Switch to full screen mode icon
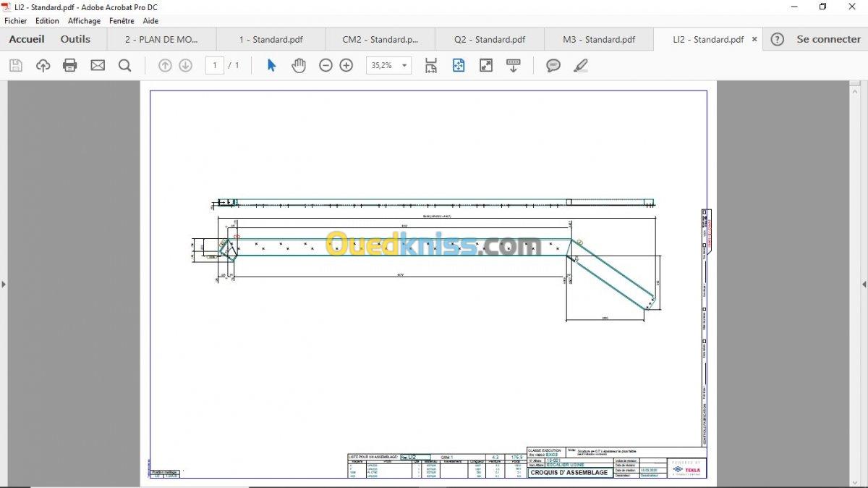868x488 pixels. pos(486,66)
